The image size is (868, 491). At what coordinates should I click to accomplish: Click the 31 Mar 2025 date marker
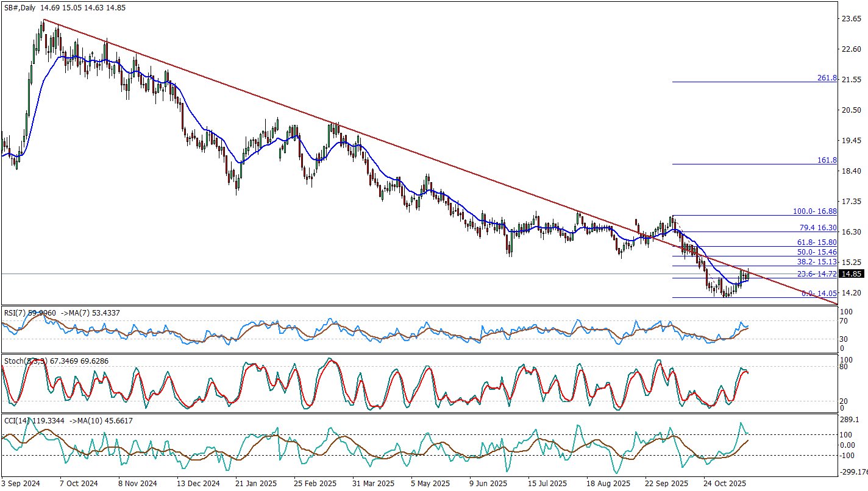[x=375, y=484]
